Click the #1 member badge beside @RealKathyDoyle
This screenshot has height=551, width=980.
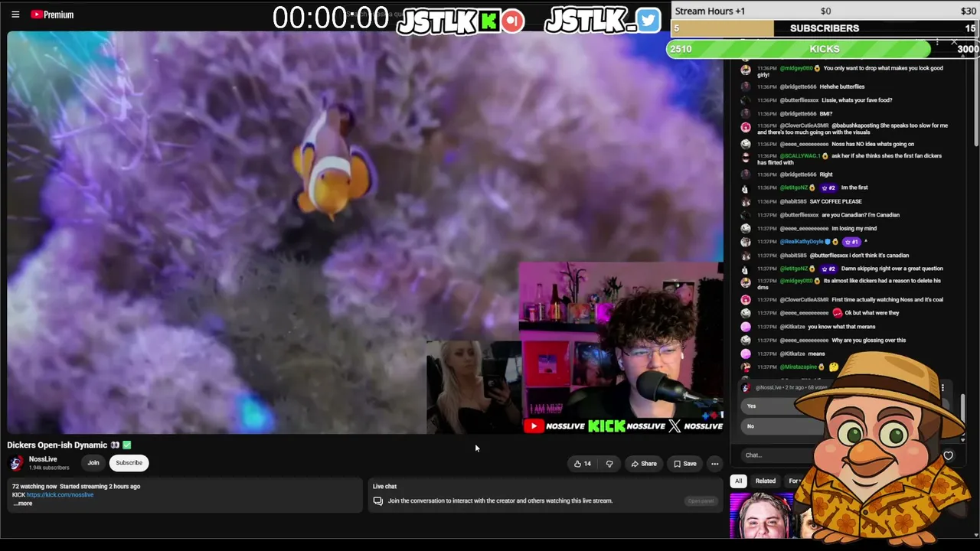tap(851, 242)
